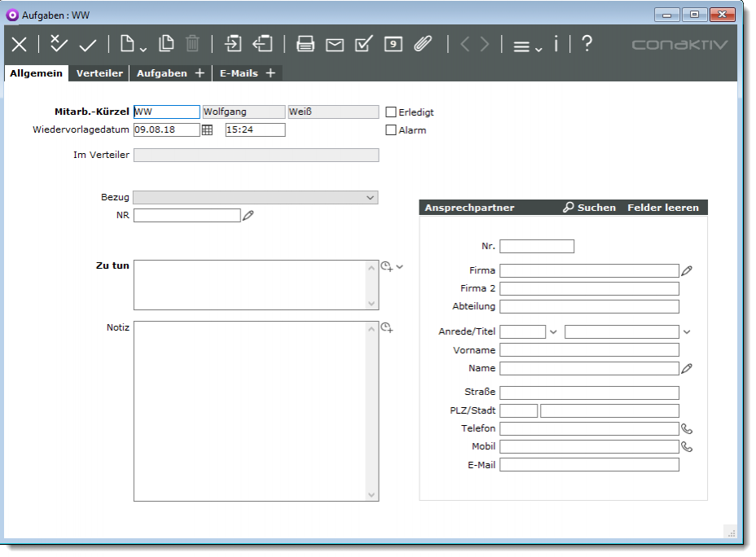Click the calendar day icon in toolbar
The image size is (756, 557).
pyautogui.click(x=393, y=44)
